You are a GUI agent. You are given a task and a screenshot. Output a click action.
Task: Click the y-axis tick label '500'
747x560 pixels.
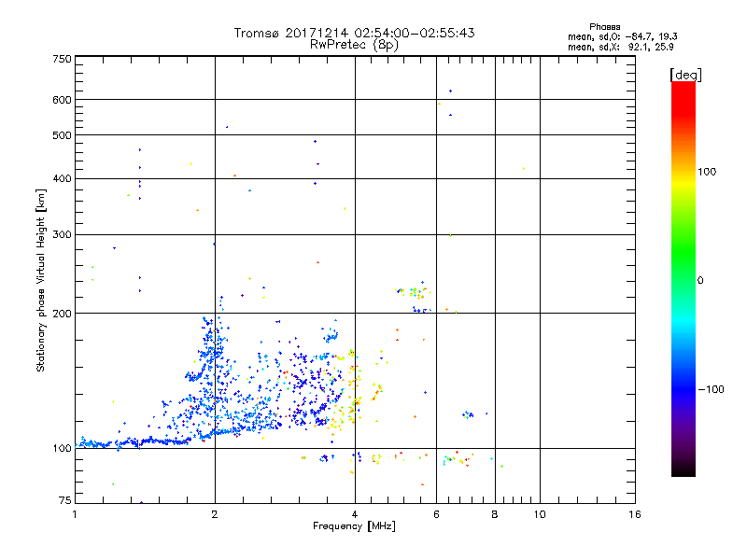pos(62,135)
